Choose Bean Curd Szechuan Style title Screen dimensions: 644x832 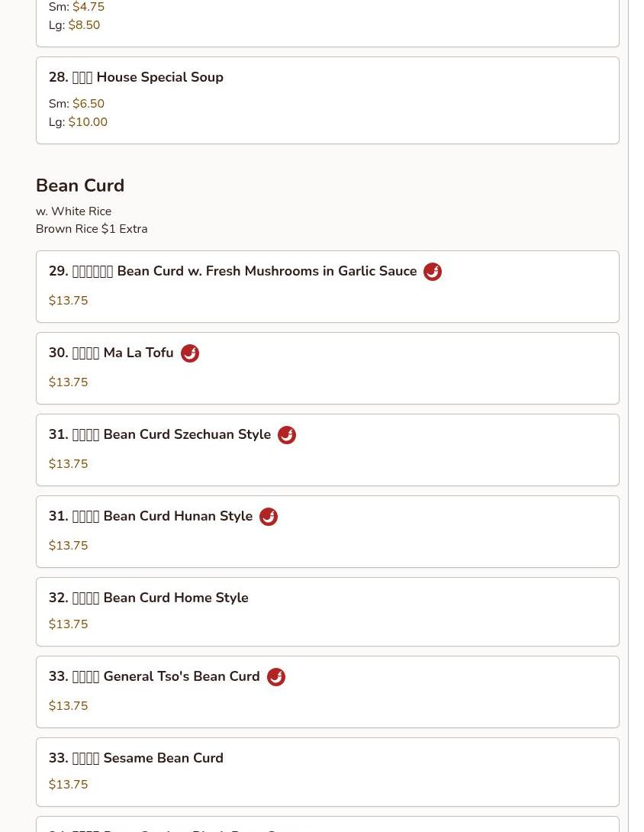[160, 434]
